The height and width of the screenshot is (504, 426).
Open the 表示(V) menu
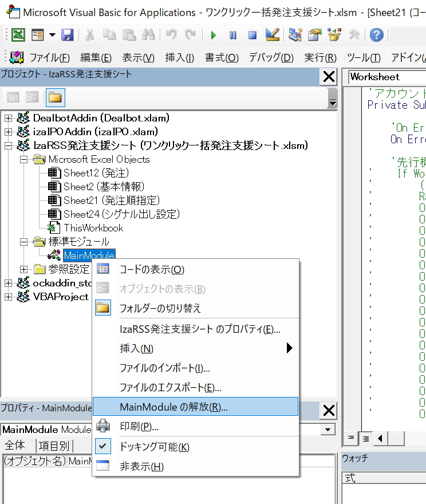click(x=138, y=58)
